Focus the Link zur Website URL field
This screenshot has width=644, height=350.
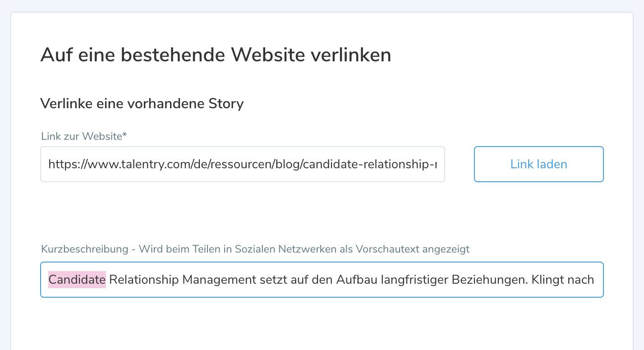click(x=243, y=164)
